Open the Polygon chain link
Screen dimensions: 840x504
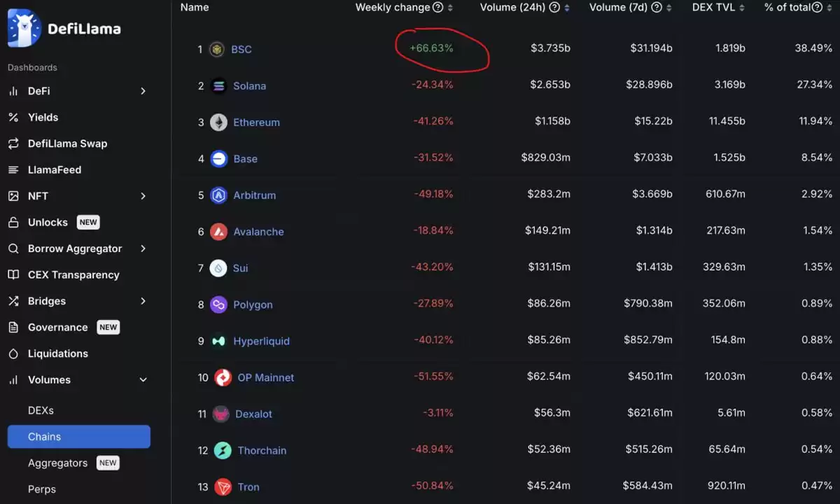[x=253, y=304]
